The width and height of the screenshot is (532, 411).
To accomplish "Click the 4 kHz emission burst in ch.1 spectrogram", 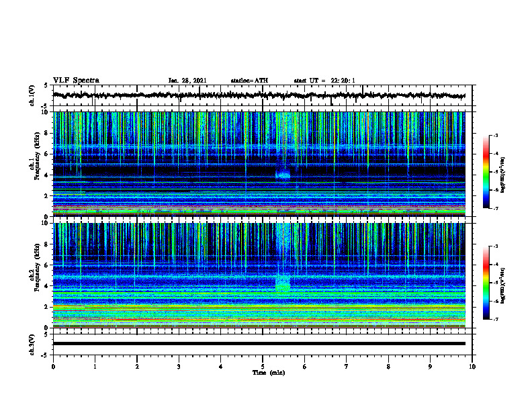I will tap(283, 175).
